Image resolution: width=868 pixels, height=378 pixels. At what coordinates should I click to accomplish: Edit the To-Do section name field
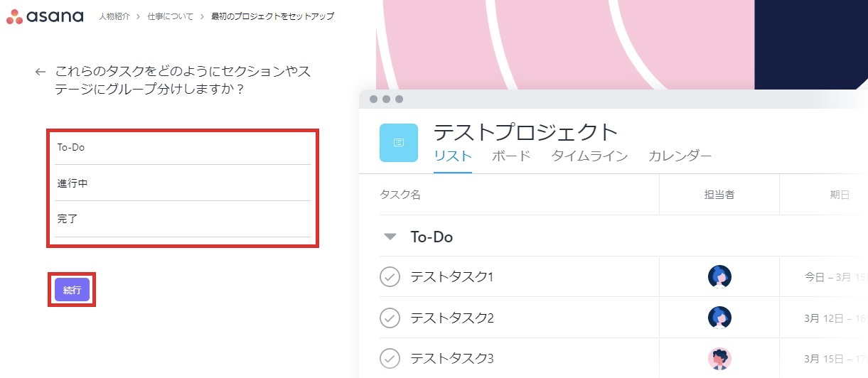182,148
